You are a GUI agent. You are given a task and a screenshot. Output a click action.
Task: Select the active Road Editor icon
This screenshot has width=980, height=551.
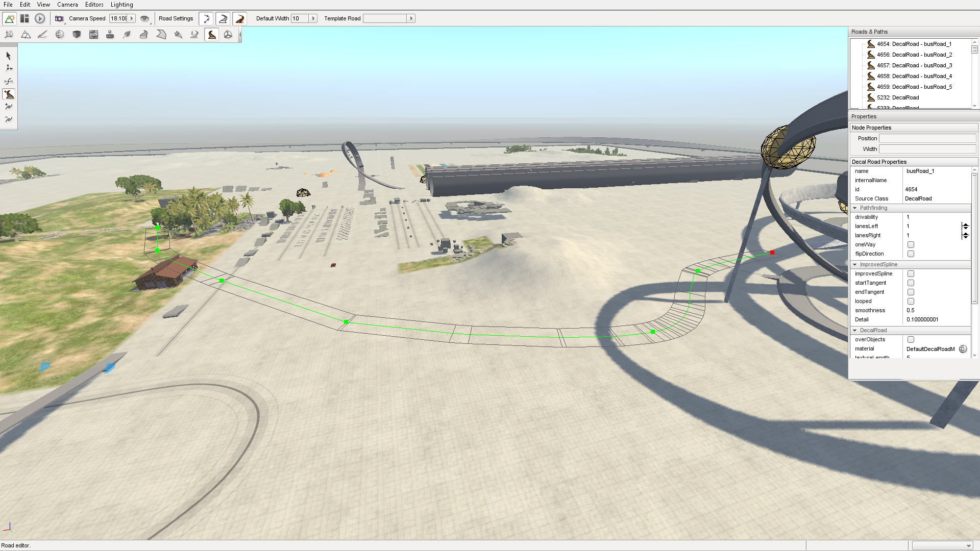click(211, 35)
